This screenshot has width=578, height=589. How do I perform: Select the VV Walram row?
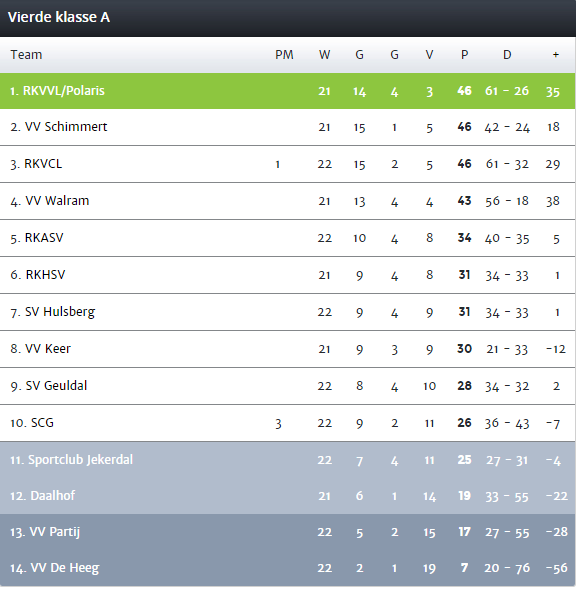point(288,201)
